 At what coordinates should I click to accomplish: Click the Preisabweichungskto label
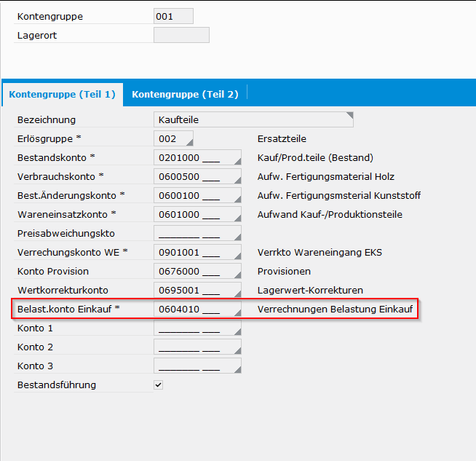click(66, 233)
